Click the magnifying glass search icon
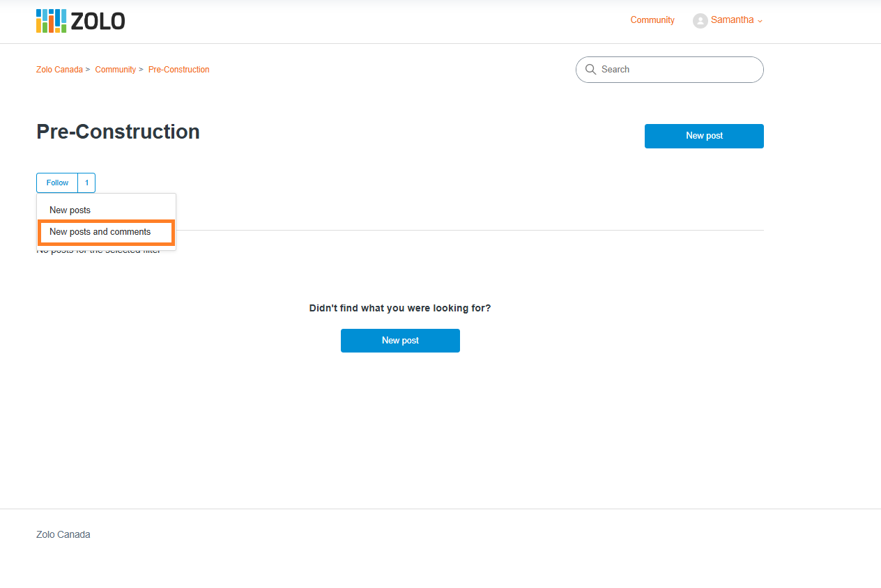Image resolution: width=881 pixels, height=588 pixels. tap(590, 69)
